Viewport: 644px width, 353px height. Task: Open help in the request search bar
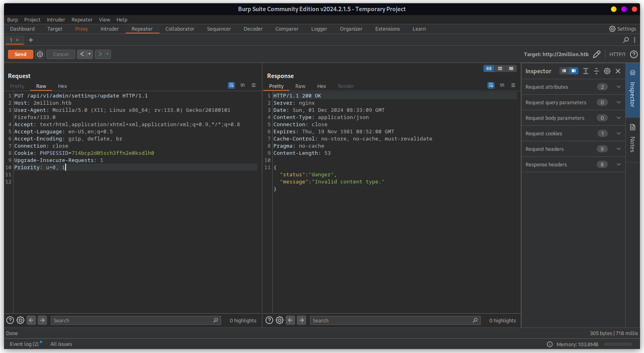click(10, 320)
